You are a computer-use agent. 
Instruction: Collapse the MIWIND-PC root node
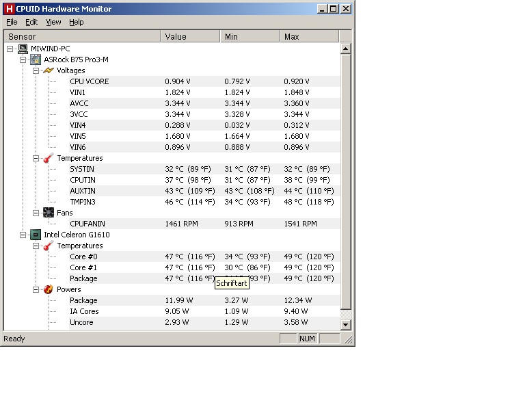coord(10,49)
